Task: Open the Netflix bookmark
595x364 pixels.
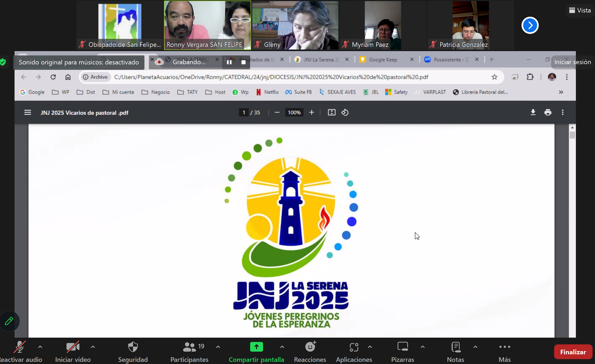Action: [267, 92]
